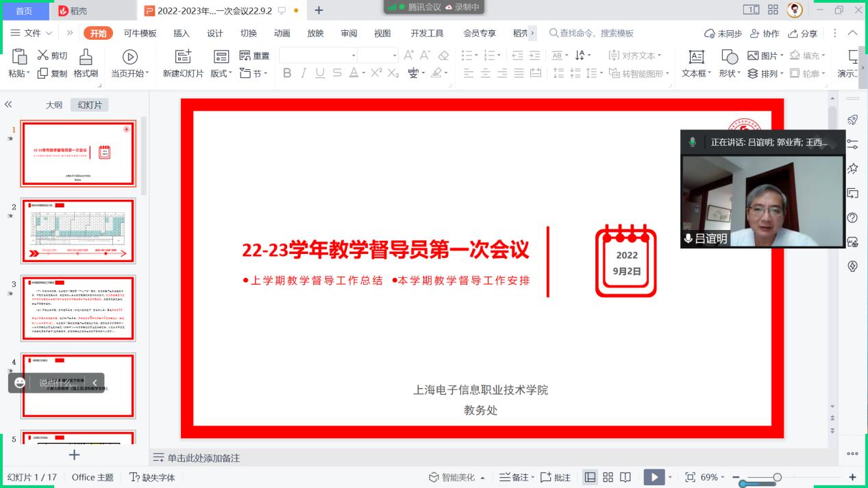Click the Collaborate (协作) button

[x=765, y=34]
